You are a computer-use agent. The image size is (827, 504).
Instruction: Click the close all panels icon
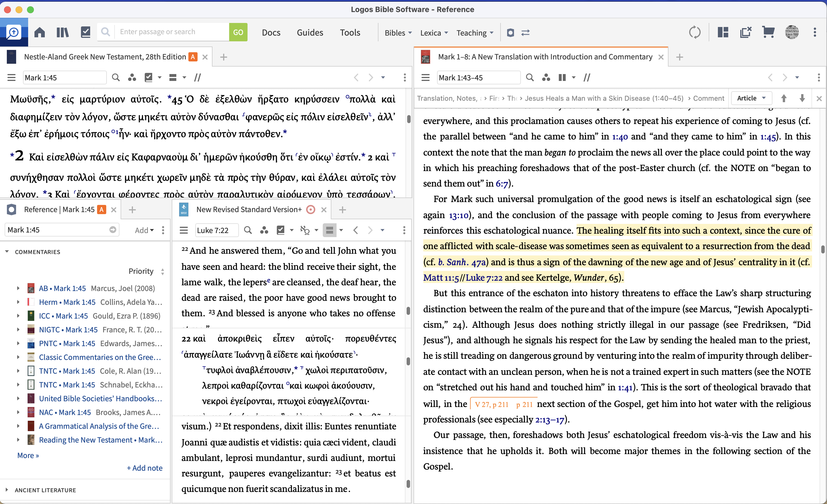point(746,32)
